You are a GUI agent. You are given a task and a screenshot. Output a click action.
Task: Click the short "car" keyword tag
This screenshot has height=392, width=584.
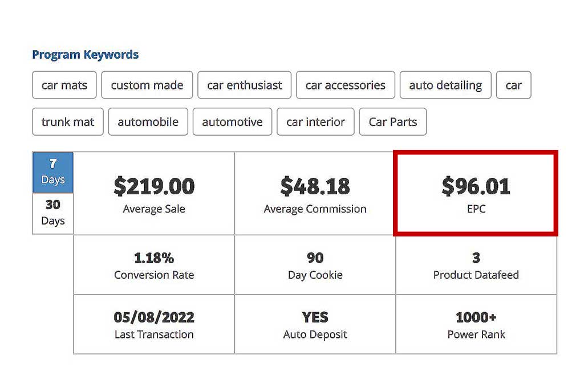[513, 85]
